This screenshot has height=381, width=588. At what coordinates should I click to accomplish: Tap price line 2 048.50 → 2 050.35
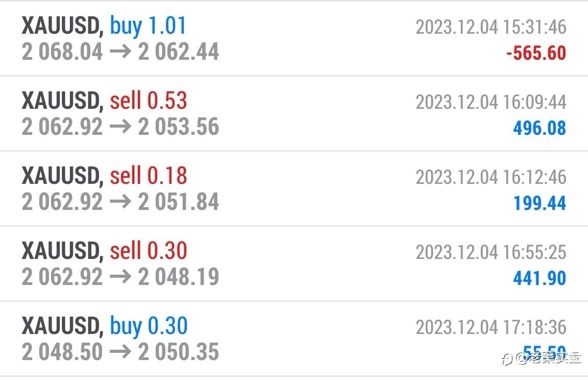coord(120,352)
